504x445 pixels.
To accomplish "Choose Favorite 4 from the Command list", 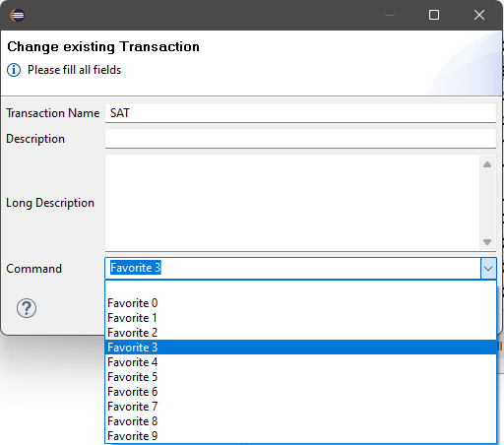I will coord(300,362).
